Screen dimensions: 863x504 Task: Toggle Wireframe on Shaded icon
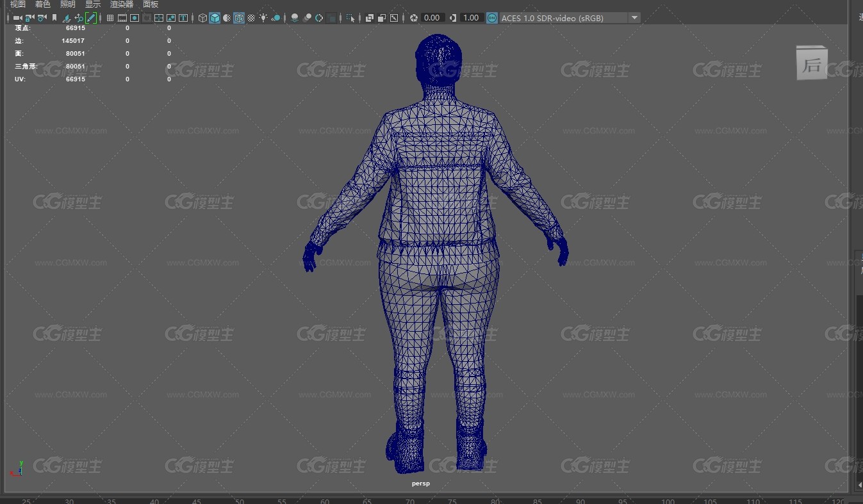(x=239, y=18)
